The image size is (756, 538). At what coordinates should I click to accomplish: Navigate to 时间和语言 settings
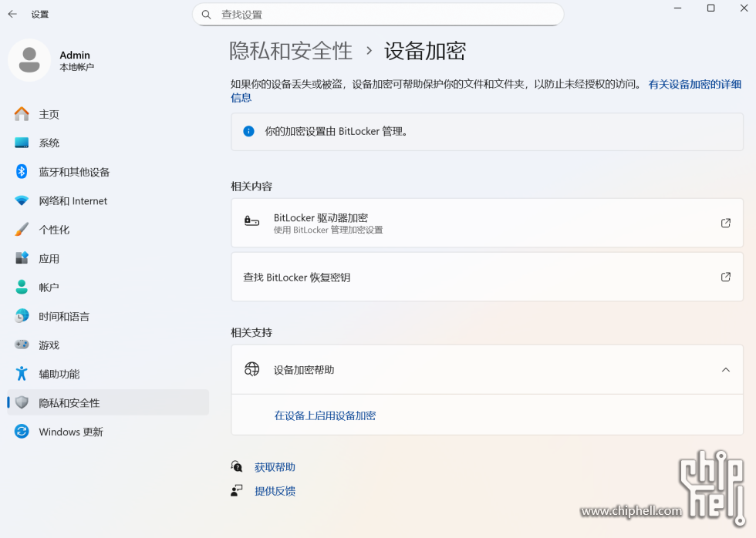click(64, 317)
